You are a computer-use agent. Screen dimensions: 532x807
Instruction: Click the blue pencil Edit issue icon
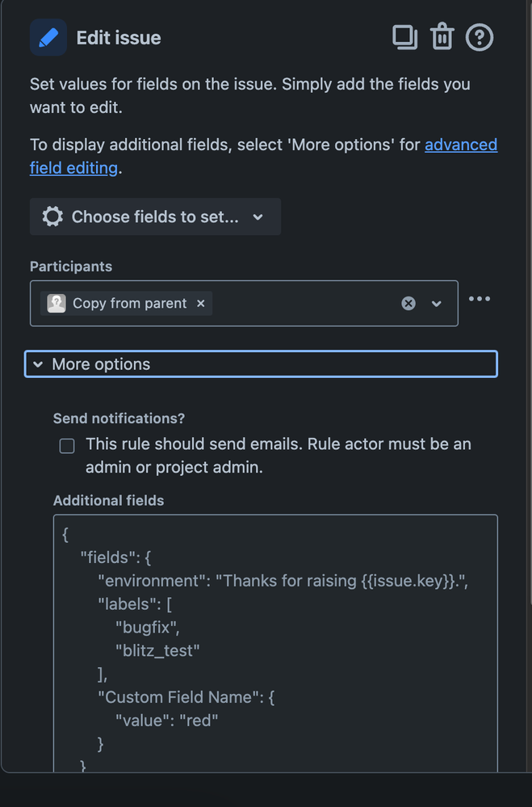[x=48, y=38]
